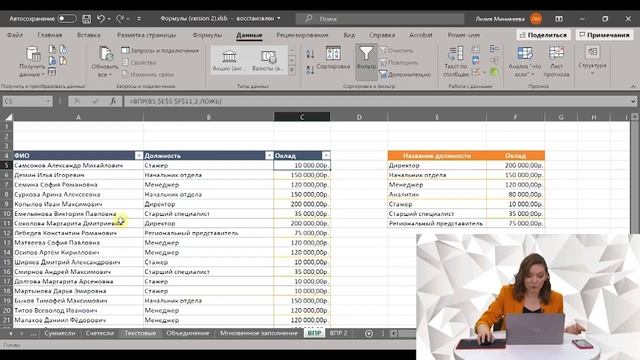Screen dimensions: 640x360
Task: Open the Мгновенное заполнение sheet tab
Action: (x=259, y=333)
